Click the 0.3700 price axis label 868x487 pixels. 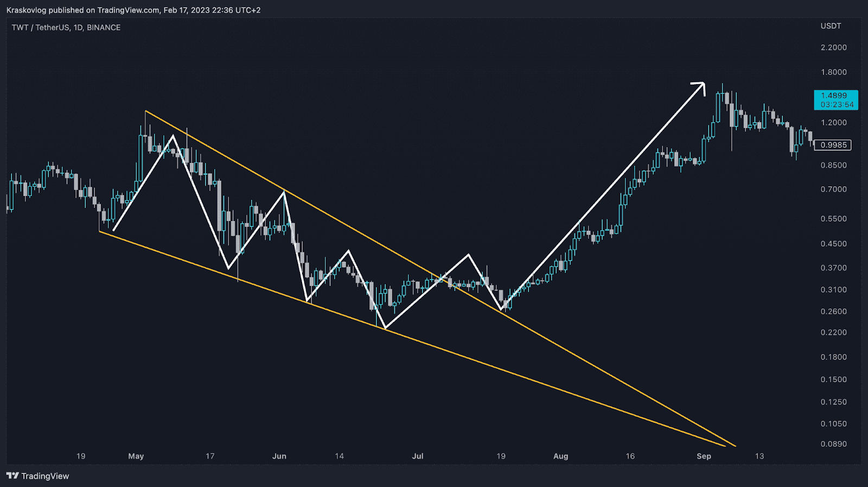tap(834, 268)
